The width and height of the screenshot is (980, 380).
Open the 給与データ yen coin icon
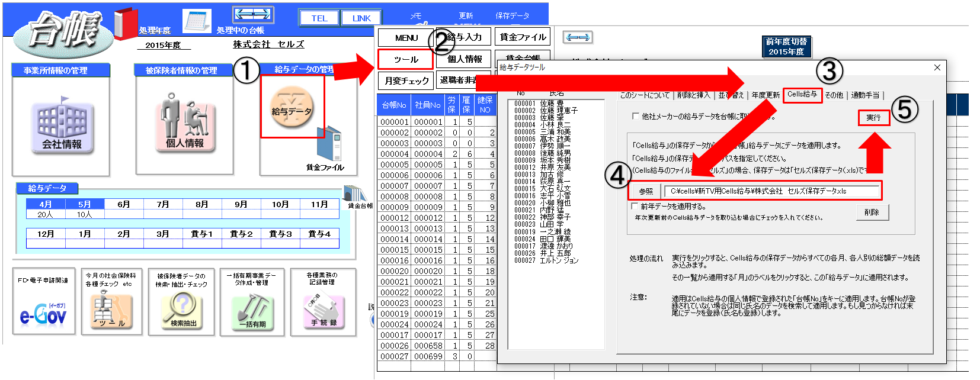click(x=292, y=107)
